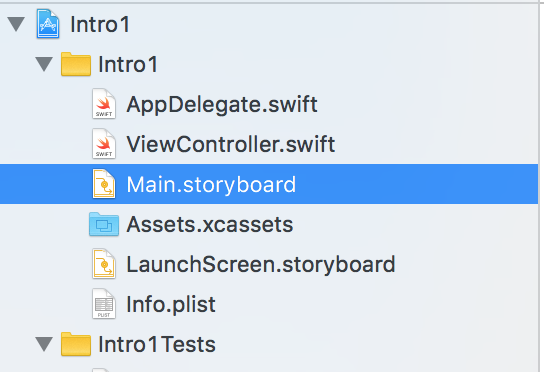Open the Assets.xcassets entry
The width and height of the screenshot is (544, 372).
click(x=210, y=225)
